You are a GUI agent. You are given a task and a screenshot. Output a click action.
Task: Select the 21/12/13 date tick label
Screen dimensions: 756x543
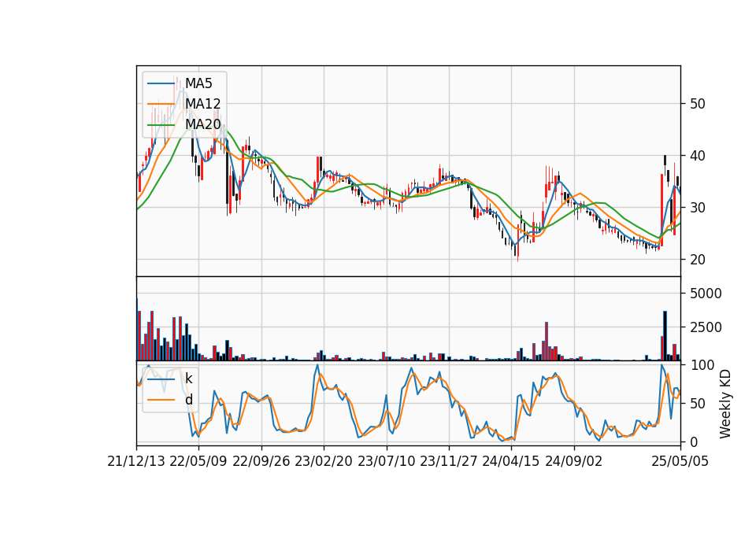[x=136, y=461]
